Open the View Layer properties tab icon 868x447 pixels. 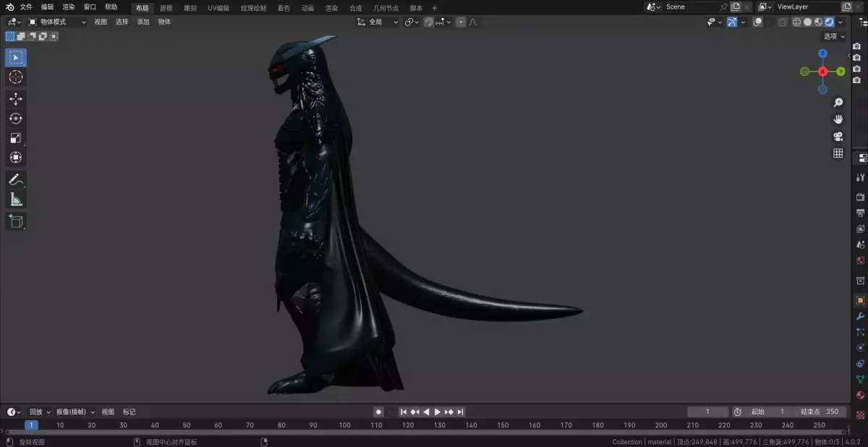tap(860, 229)
